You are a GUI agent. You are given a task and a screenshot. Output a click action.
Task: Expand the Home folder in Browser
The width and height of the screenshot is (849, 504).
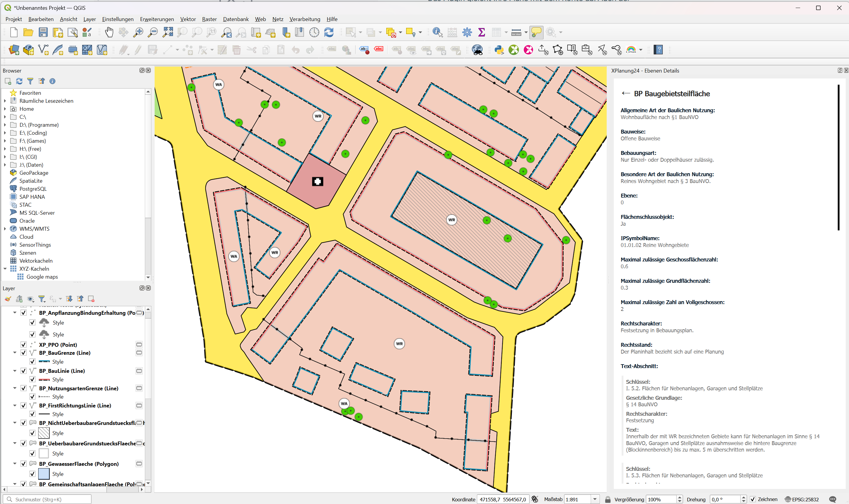pyautogui.click(x=5, y=109)
